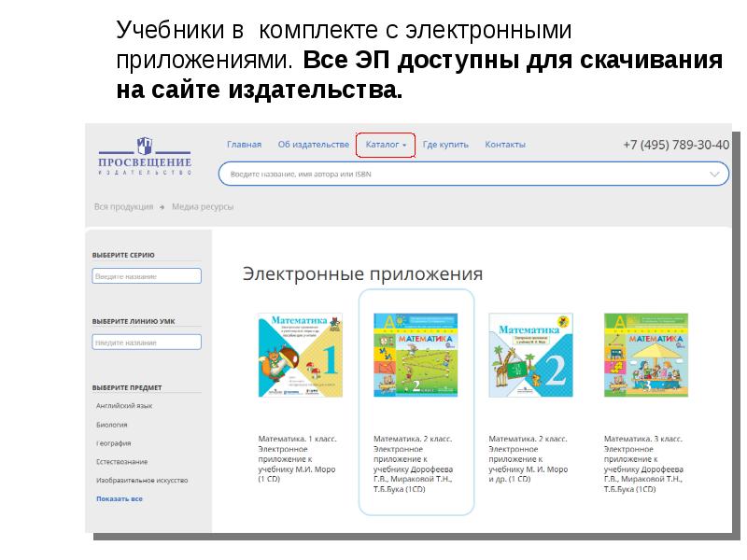Image resolution: width=747 pixels, height=560 pixels.
Task: Open the Каталог dropdown menu
Action: [386, 145]
